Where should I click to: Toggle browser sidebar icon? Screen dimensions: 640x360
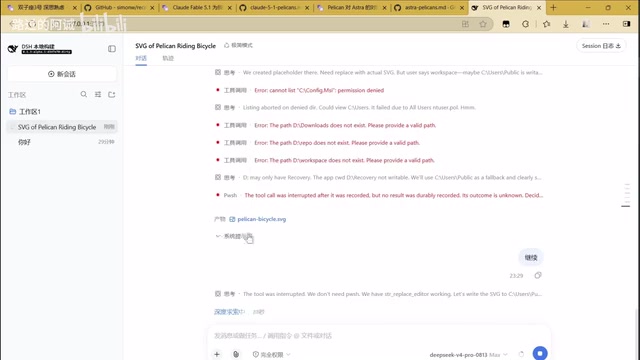pos(627,24)
